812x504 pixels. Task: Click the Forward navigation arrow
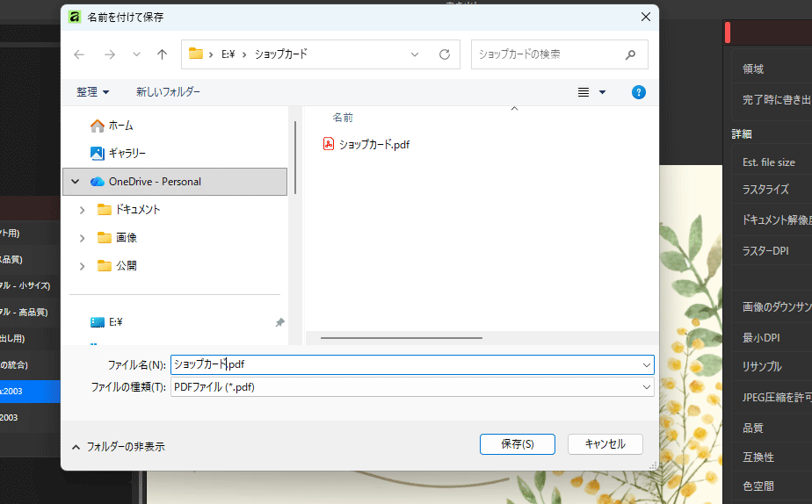click(109, 54)
